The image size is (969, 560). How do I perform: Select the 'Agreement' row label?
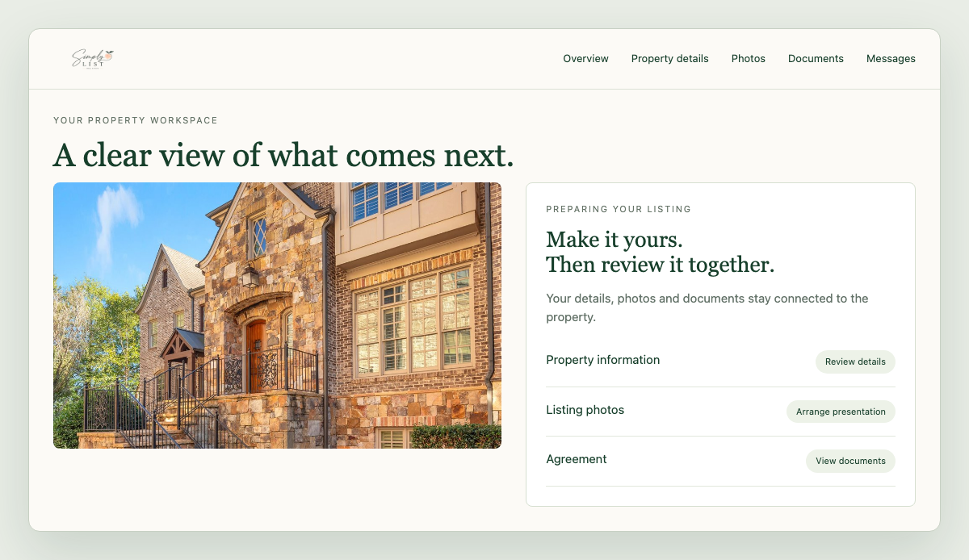(576, 459)
